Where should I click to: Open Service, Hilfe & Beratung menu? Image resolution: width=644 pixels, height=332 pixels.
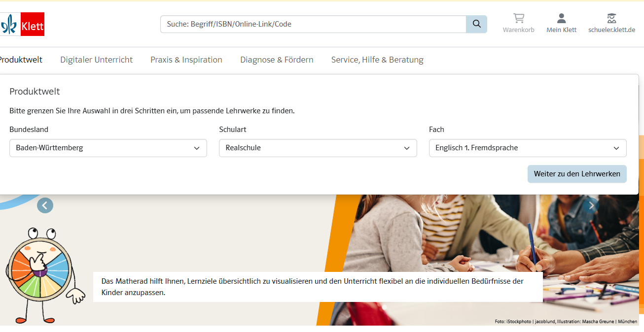coord(377,60)
